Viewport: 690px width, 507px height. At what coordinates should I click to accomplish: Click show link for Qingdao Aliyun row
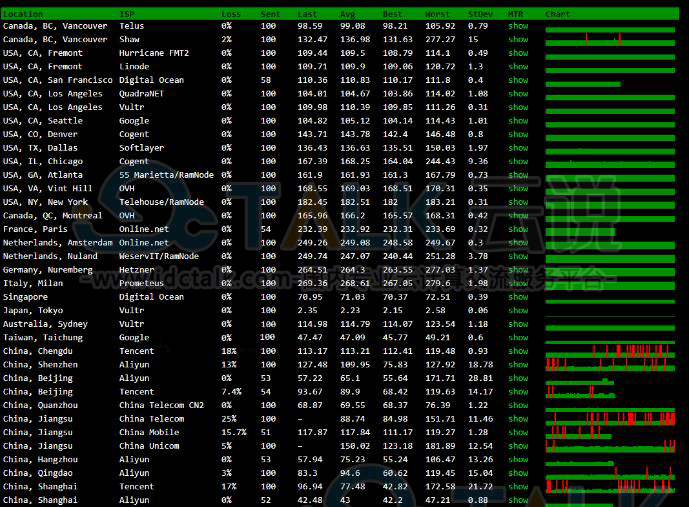[x=518, y=473]
